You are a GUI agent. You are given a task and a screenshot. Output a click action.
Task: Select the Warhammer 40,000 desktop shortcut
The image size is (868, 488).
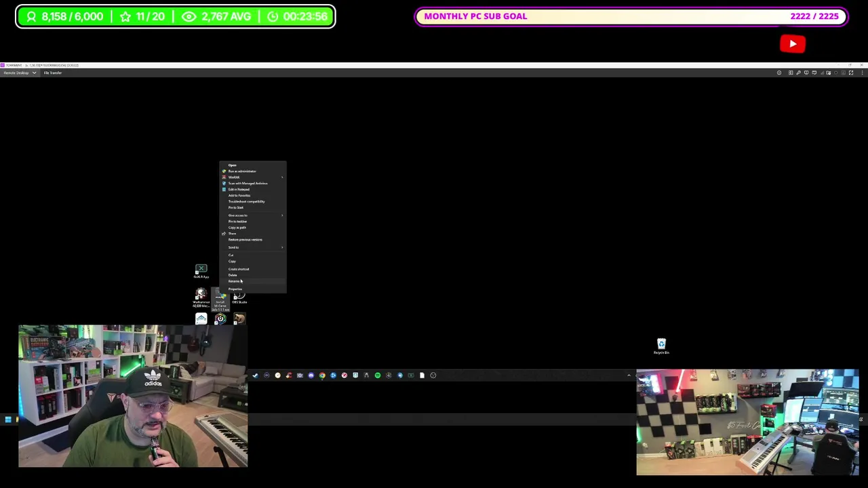[x=201, y=298]
